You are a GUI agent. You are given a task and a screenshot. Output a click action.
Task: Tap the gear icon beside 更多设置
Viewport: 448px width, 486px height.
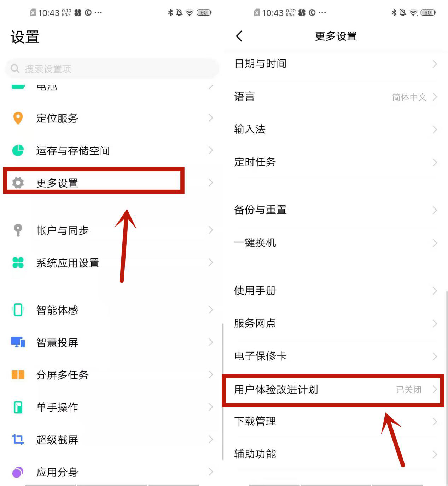coord(17,183)
